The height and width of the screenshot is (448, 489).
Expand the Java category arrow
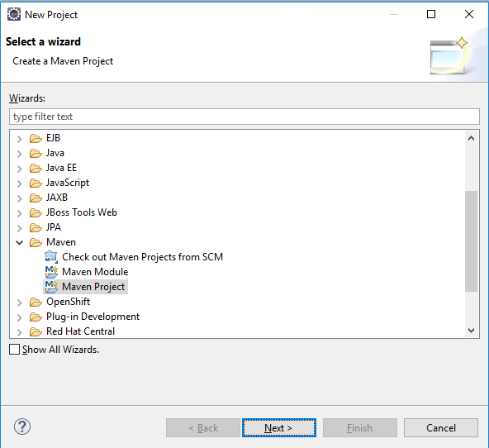(19, 154)
